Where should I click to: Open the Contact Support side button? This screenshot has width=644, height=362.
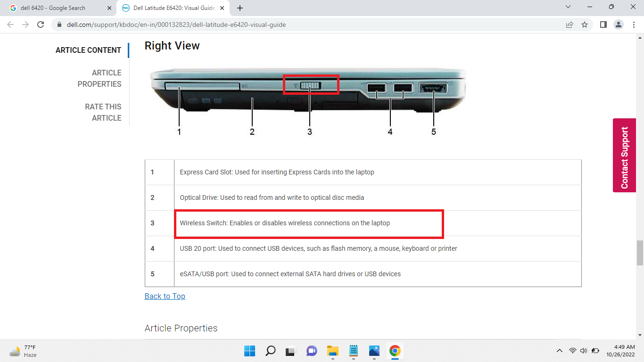pos(625,155)
